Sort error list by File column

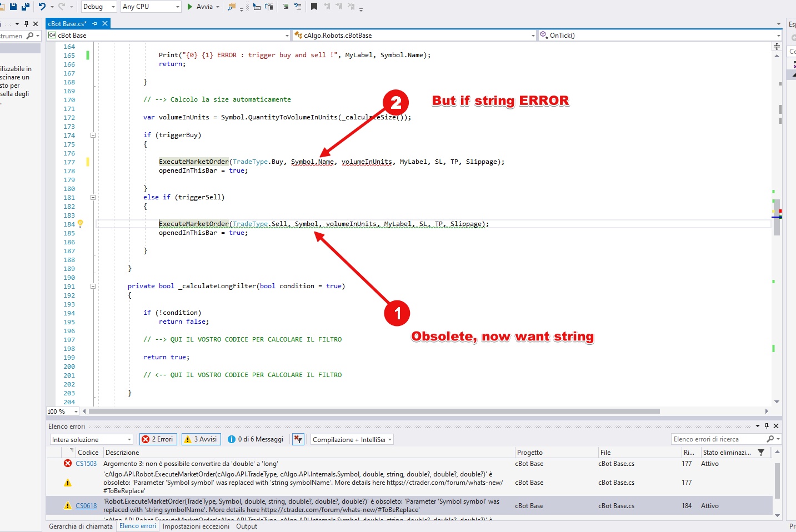tap(639, 453)
